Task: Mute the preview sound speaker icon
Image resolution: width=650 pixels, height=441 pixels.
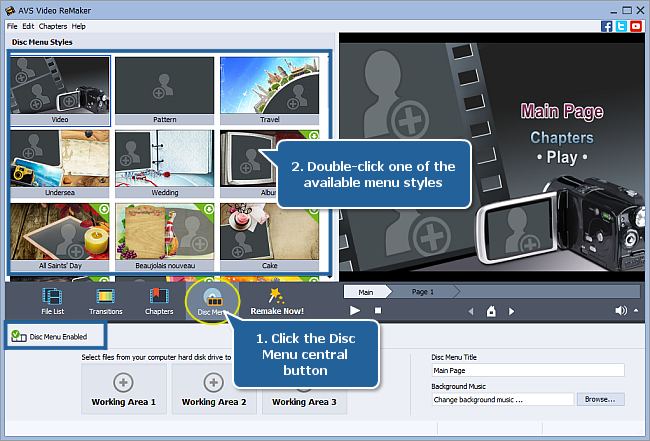Action: pyautogui.click(x=621, y=310)
